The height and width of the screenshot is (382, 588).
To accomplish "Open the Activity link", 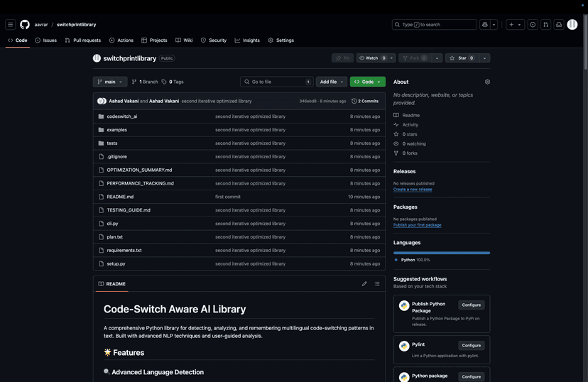I will 405,125.
